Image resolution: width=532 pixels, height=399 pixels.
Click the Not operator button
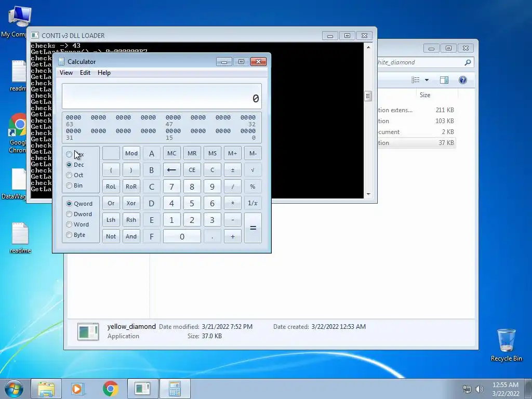pos(111,236)
